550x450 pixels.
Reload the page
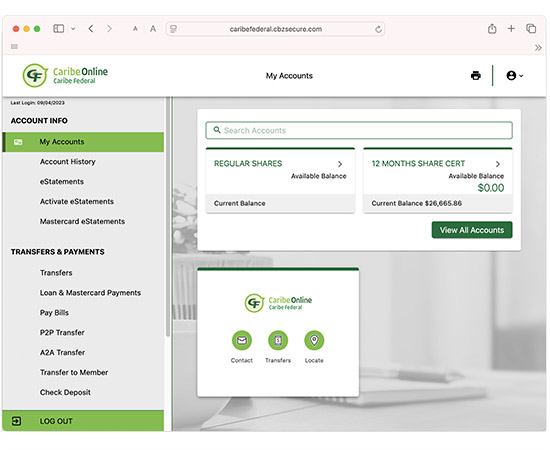(x=378, y=29)
